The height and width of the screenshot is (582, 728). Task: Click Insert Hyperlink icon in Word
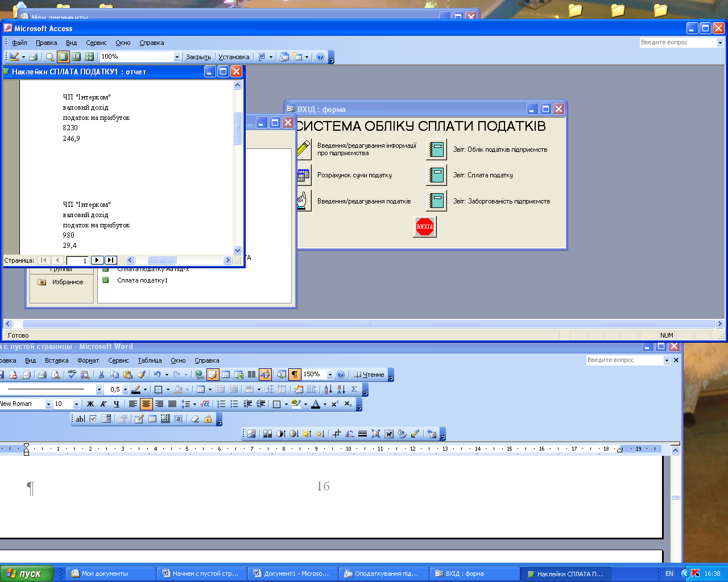[199, 375]
